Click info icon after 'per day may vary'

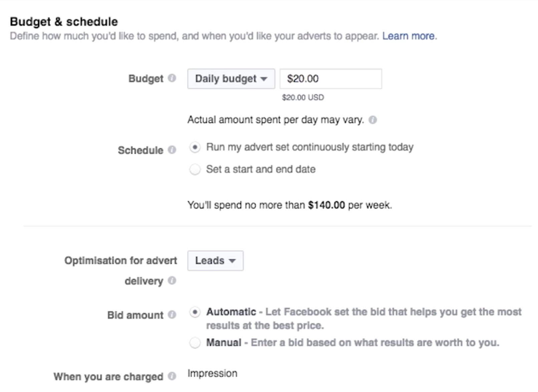point(372,120)
